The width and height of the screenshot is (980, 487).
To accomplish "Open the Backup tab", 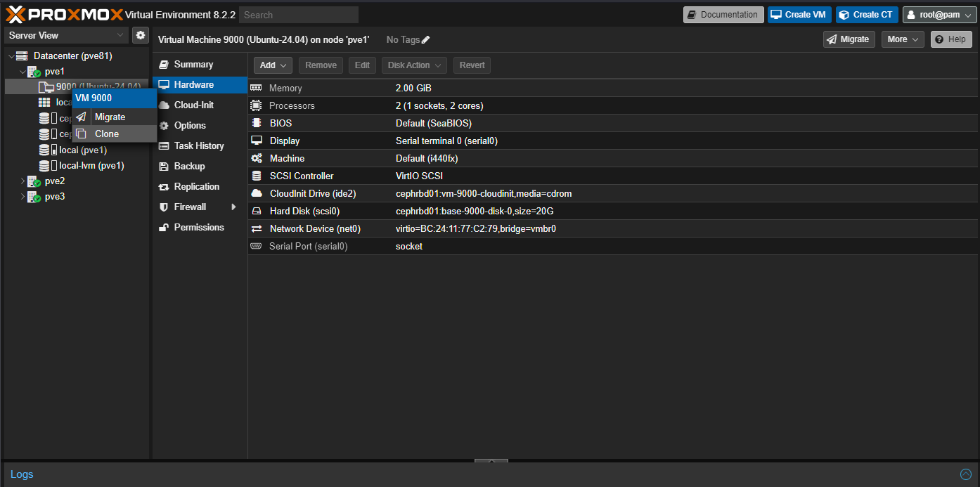I will click(200, 167).
